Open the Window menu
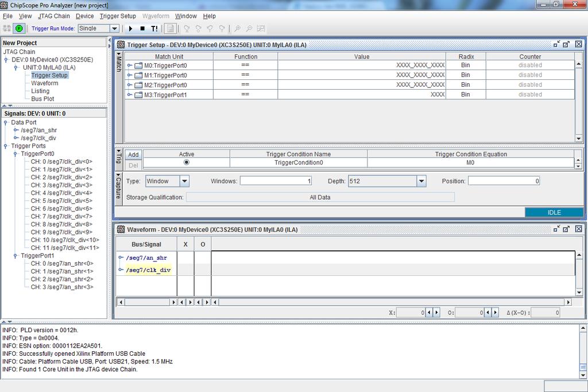This screenshot has height=392, width=588. point(185,16)
